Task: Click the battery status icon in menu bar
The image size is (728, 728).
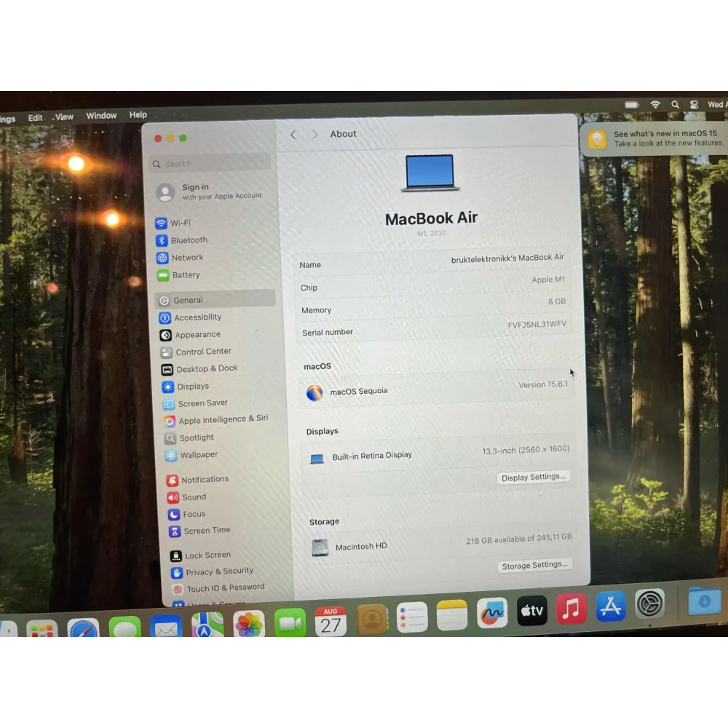Action: coord(631,105)
